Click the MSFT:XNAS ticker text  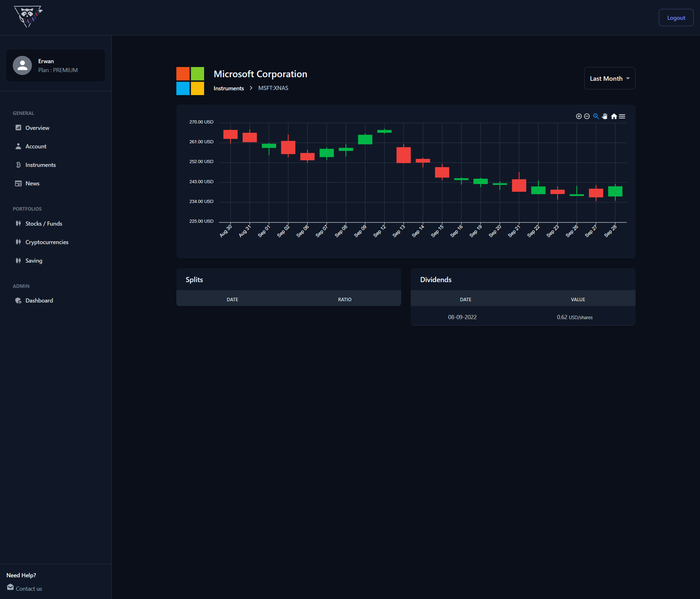[x=273, y=88]
